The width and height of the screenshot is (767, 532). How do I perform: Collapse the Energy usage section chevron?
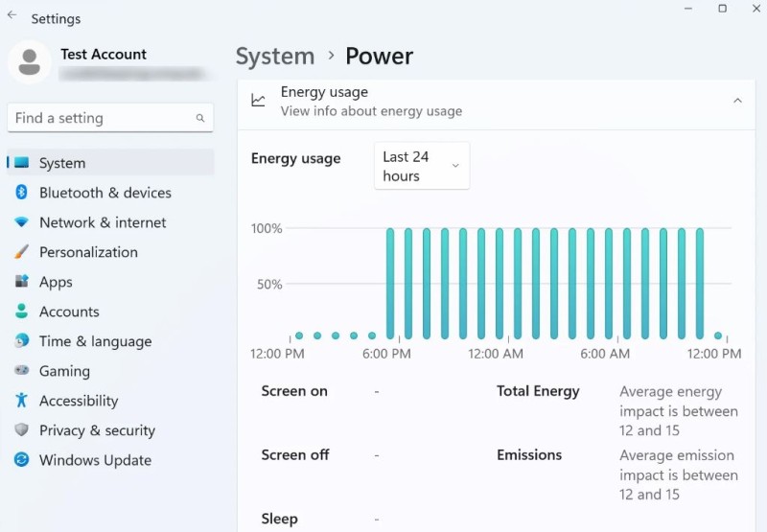737,101
